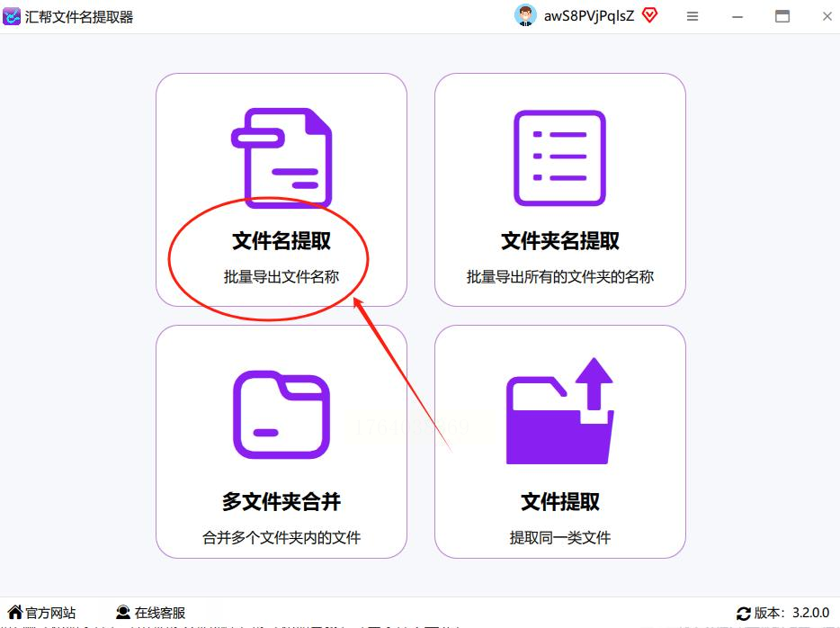
Task: Open the 文件夹名提取 title
Action: point(559,240)
